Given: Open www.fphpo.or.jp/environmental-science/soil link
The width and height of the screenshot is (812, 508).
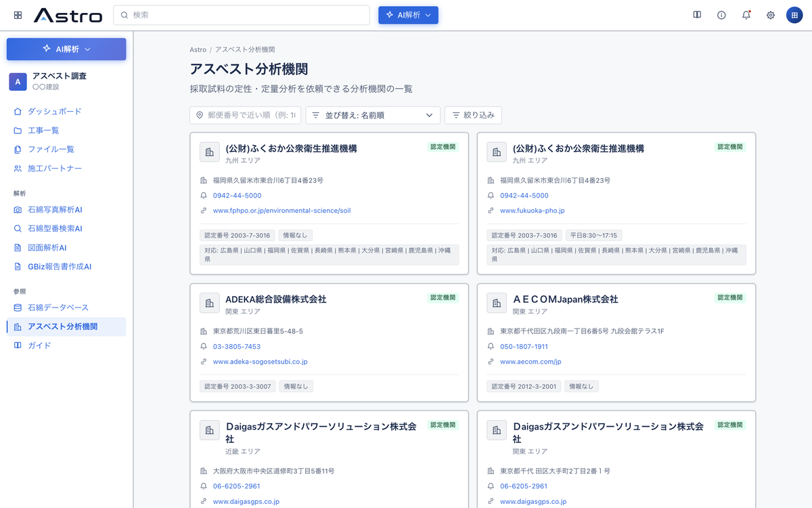Looking at the screenshot, I should coord(281,211).
